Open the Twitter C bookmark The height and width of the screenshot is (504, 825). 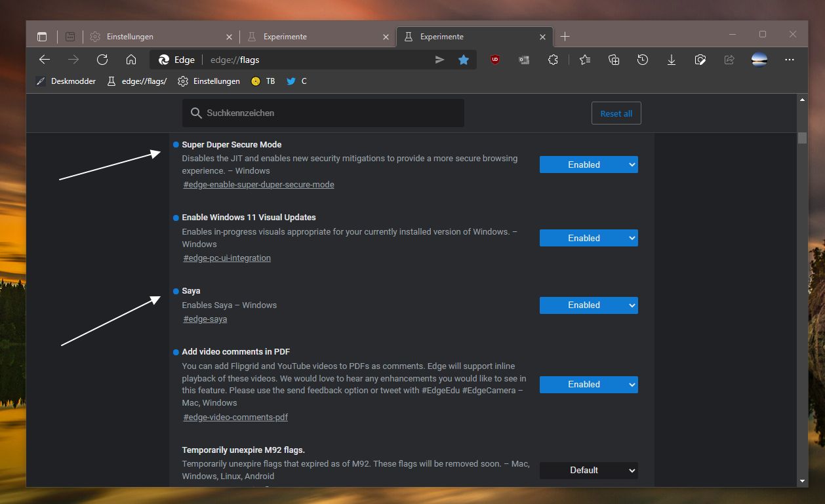[x=296, y=81]
